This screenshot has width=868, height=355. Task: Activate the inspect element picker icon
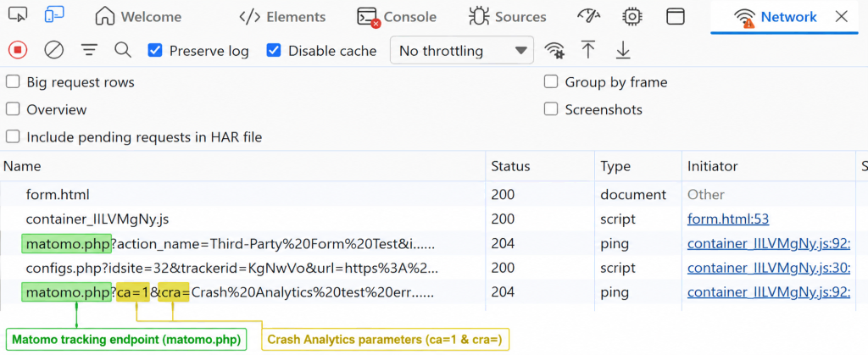(19, 15)
